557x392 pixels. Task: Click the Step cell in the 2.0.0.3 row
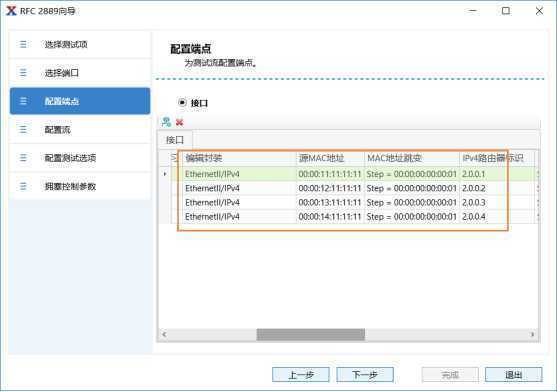(x=412, y=202)
